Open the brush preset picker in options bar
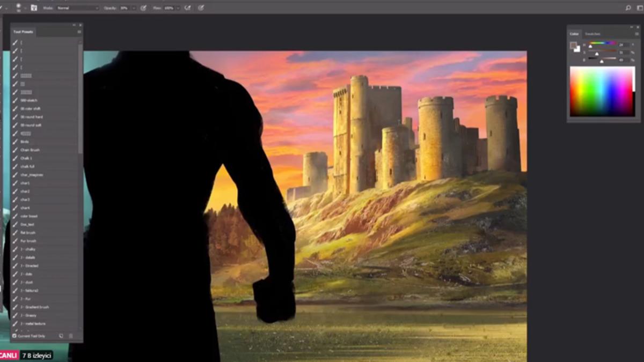644x362 pixels. [x=19, y=8]
